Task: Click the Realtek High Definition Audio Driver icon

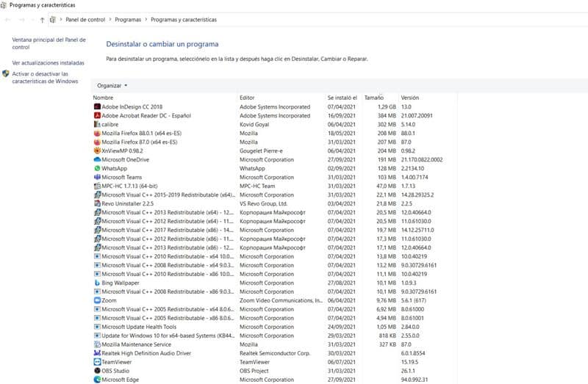Action: click(x=97, y=353)
